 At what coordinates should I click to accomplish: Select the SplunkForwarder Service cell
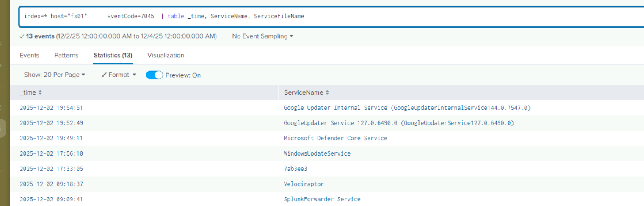(x=322, y=199)
